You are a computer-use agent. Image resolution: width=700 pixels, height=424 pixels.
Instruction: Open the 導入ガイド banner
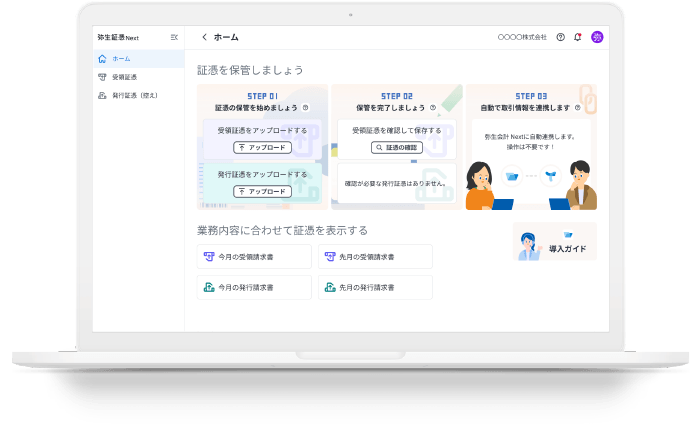click(x=554, y=243)
